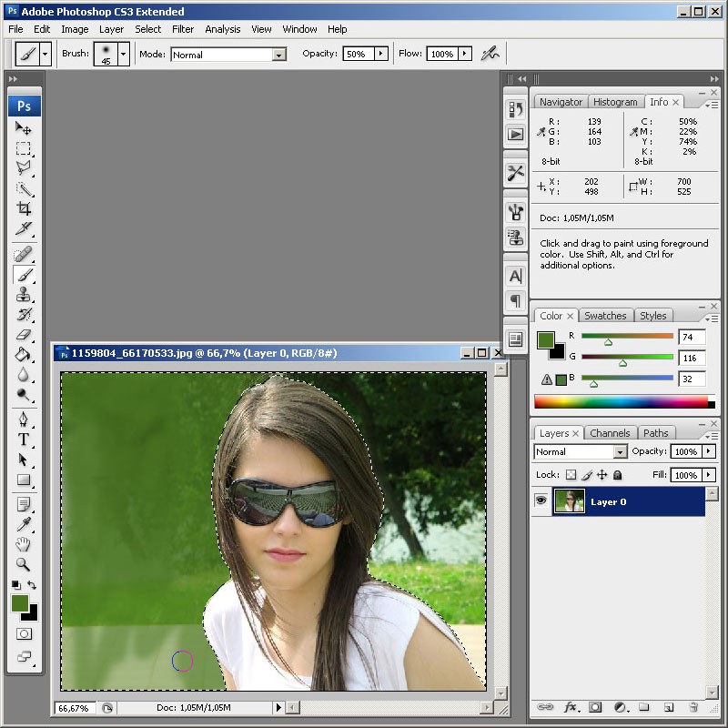Open Layers panel Opacity arrow
This screenshot has width=728, height=728.
(x=709, y=451)
